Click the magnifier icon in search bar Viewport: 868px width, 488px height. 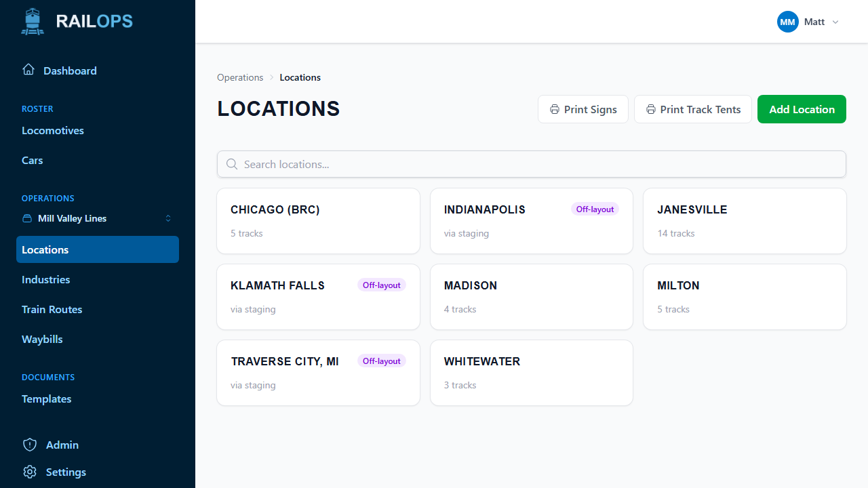tap(232, 164)
